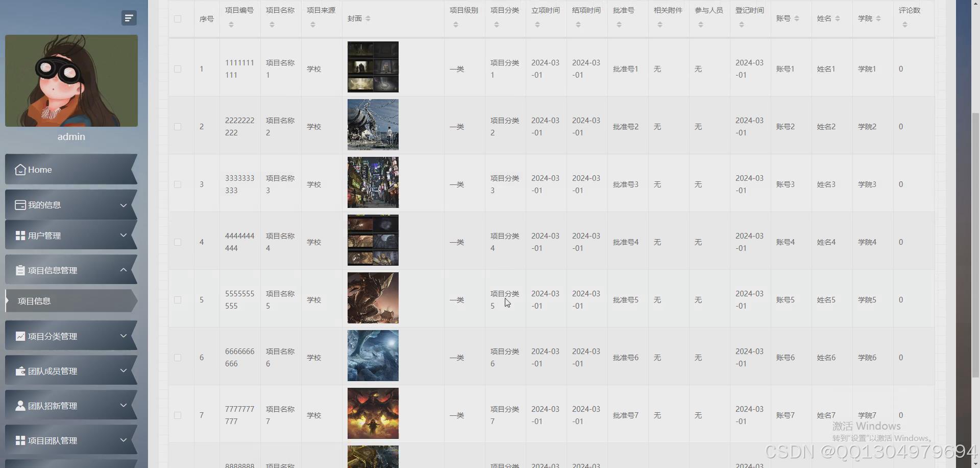The height and width of the screenshot is (468, 980).
Task: Sort table by 立项时间 column arrows
Action: click(x=537, y=25)
